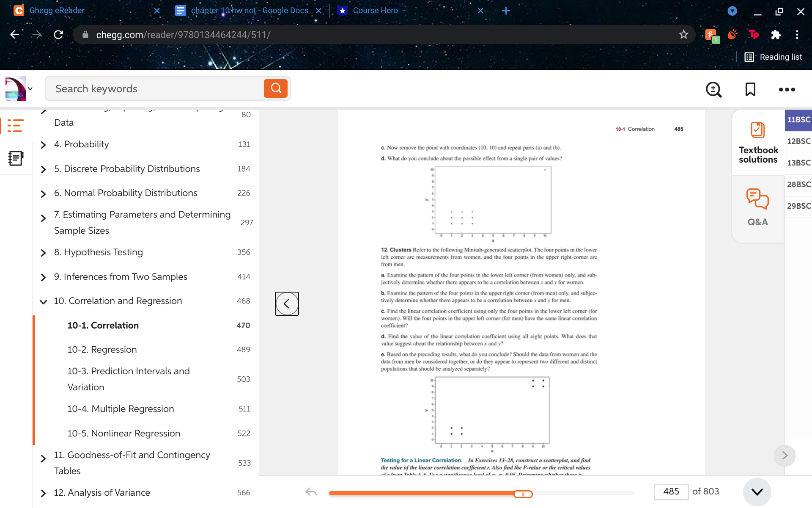Open the notebook/notes panel icon
The image size is (812, 508).
(15, 158)
